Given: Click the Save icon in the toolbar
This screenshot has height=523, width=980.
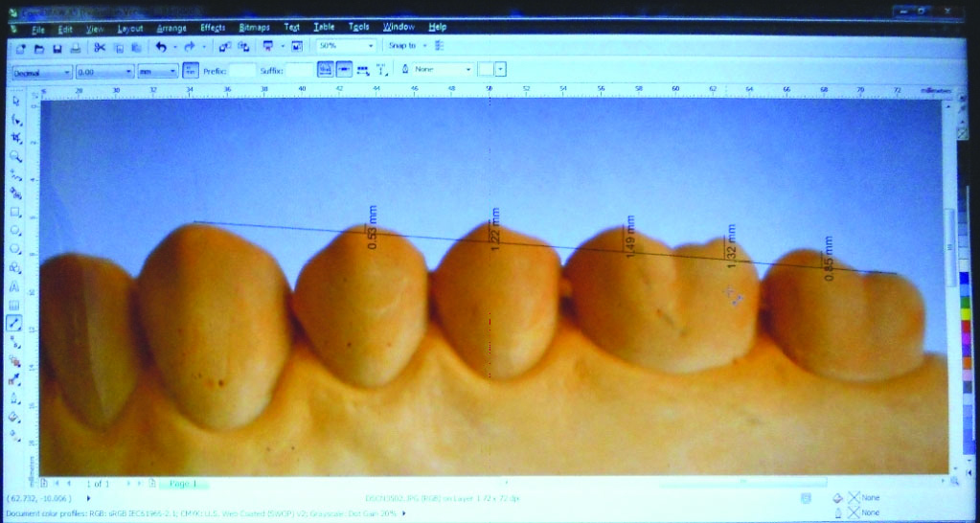Looking at the screenshot, I should coord(57,47).
